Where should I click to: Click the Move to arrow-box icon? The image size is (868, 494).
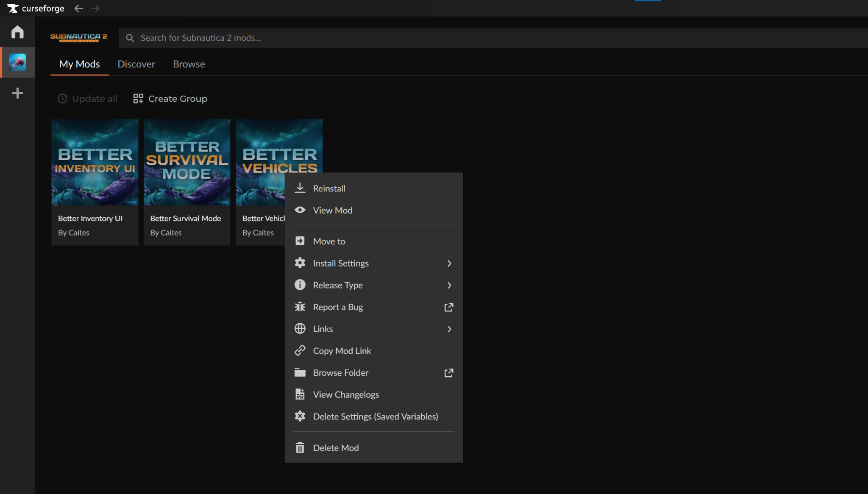tap(300, 241)
